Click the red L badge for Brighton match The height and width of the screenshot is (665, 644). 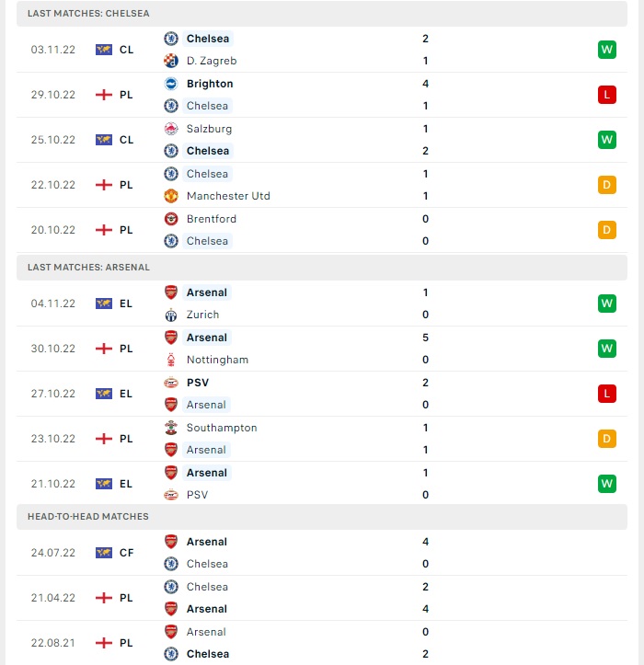(x=606, y=95)
